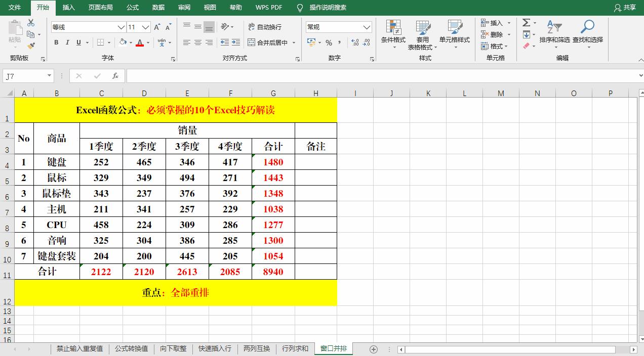Viewport: 644px width, 356px height.
Task: Enable center alignment
Action: [197, 42]
